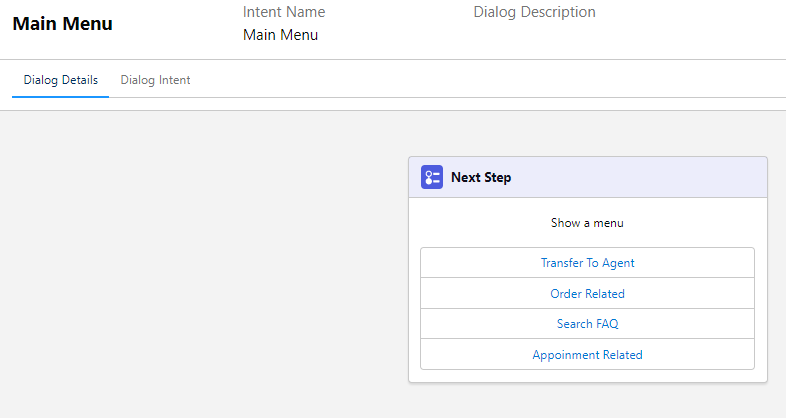
Task: Switch to the Dialog Details tab
Action: 61,80
